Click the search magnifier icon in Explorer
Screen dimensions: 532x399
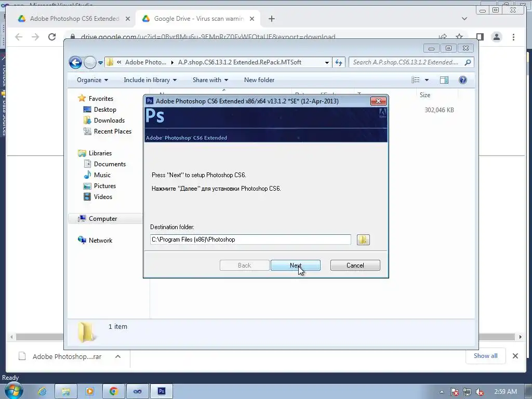click(468, 62)
